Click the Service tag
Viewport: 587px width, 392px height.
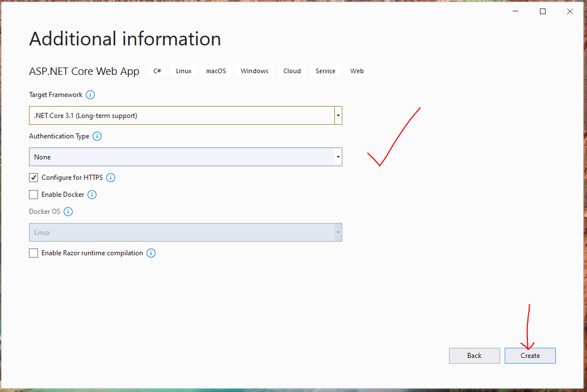coord(325,71)
